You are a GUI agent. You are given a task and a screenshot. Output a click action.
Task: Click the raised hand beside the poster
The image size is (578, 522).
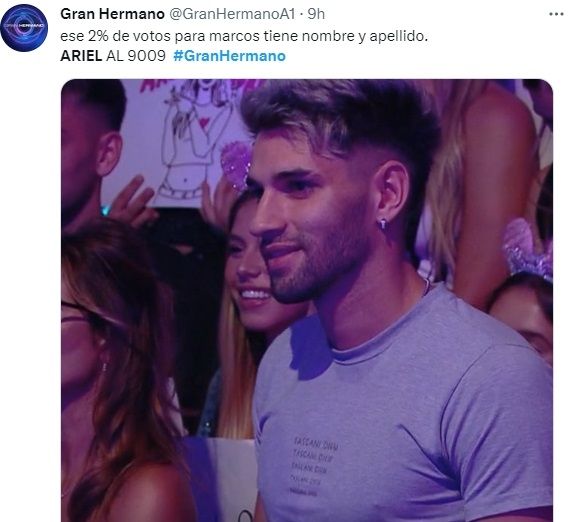point(133,201)
